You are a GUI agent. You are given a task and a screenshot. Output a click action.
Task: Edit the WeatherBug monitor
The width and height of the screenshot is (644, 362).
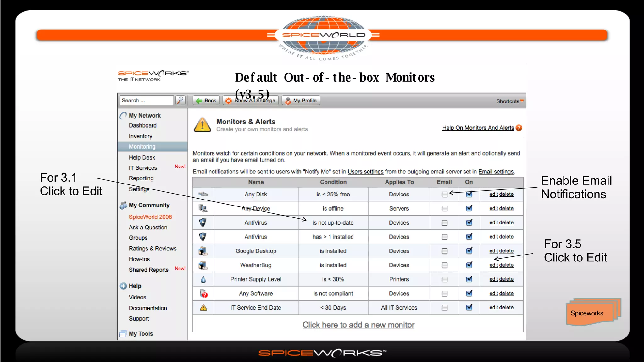coord(493,265)
